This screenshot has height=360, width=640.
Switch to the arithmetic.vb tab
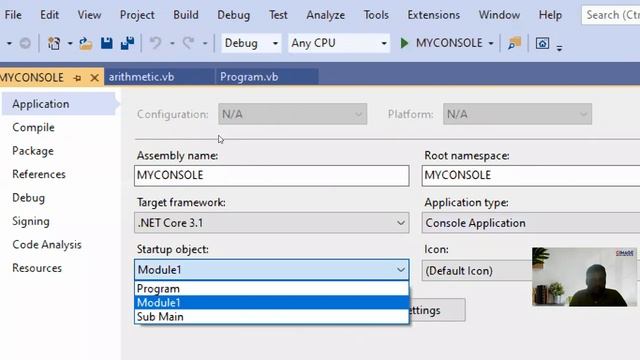pyautogui.click(x=159, y=77)
